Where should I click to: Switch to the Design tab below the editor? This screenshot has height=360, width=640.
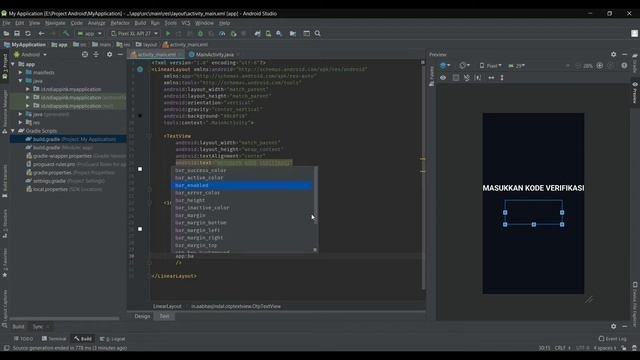point(142,316)
